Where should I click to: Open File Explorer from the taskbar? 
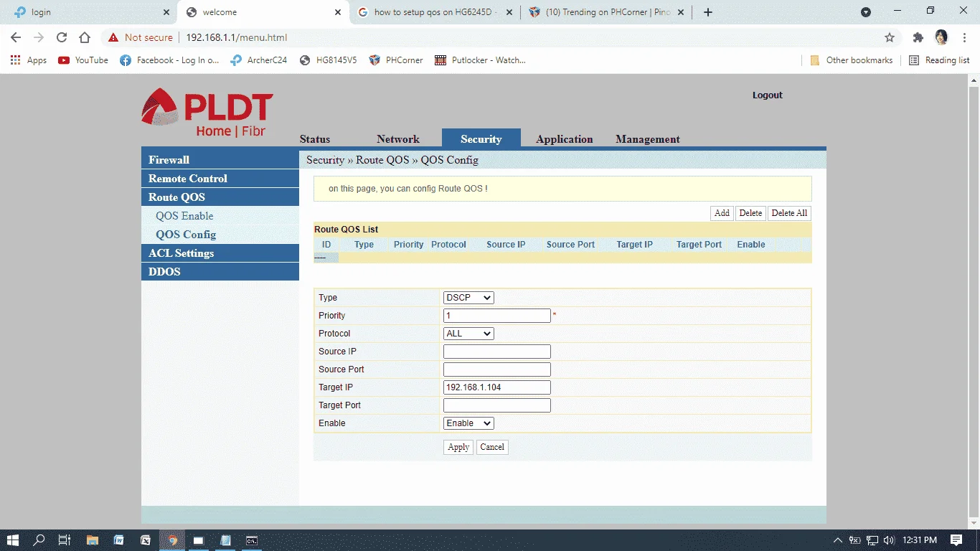[x=92, y=540]
